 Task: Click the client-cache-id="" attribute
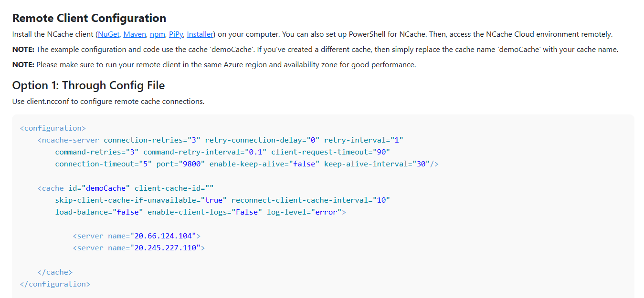pyautogui.click(x=174, y=188)
